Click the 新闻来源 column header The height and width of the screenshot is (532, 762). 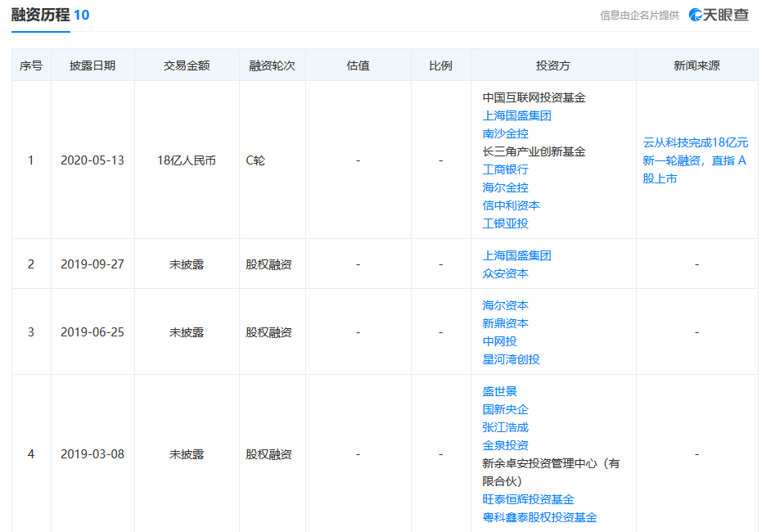point(697,65)
